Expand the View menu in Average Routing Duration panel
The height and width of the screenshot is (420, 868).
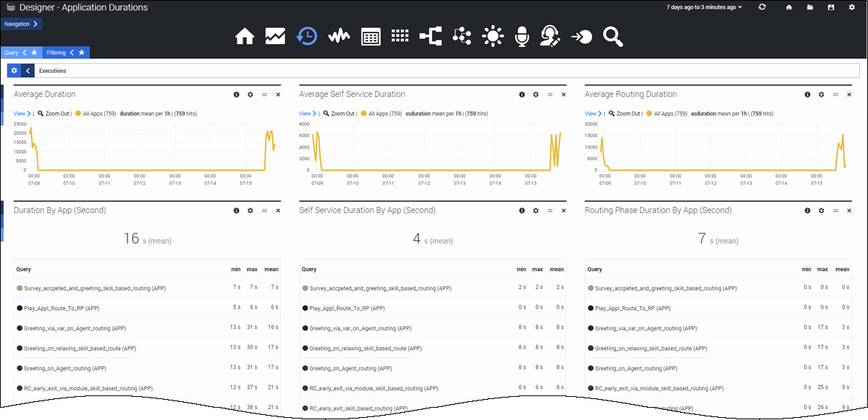[592, 113]
